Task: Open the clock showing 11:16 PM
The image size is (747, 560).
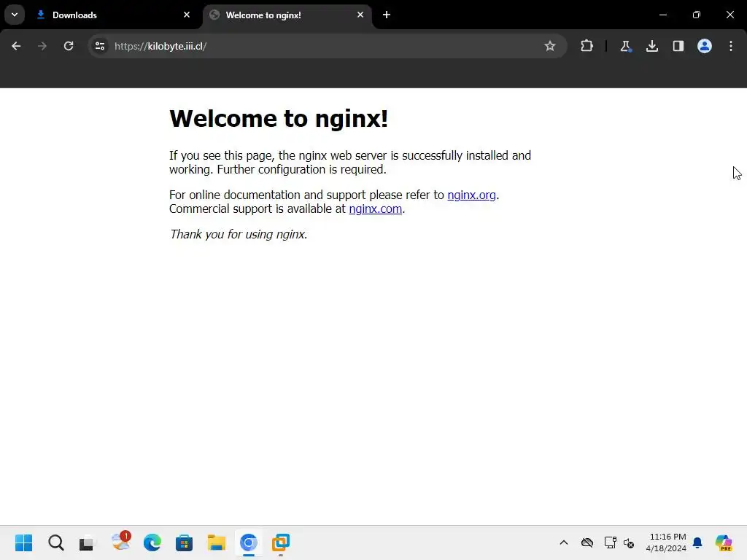Action: pyautogui.click(x=667, y=542)
